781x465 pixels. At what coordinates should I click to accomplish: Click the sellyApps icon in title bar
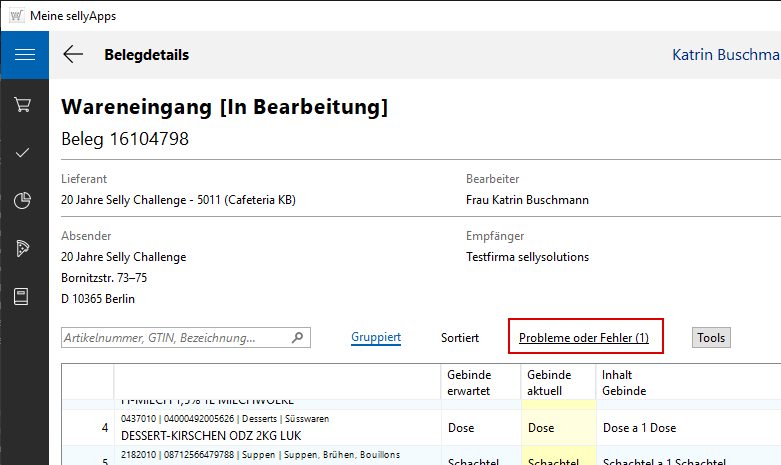[16, 15]
